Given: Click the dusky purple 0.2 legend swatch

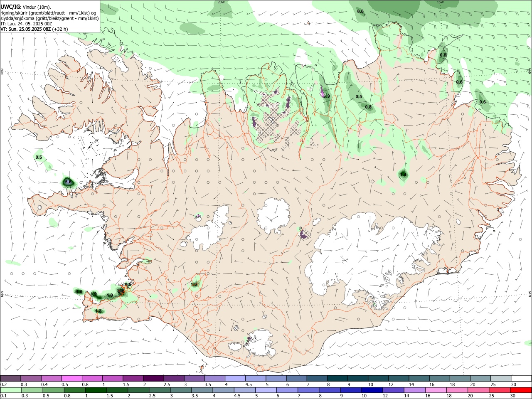Looking at the screenshot, I should click(x=11, y=379).
